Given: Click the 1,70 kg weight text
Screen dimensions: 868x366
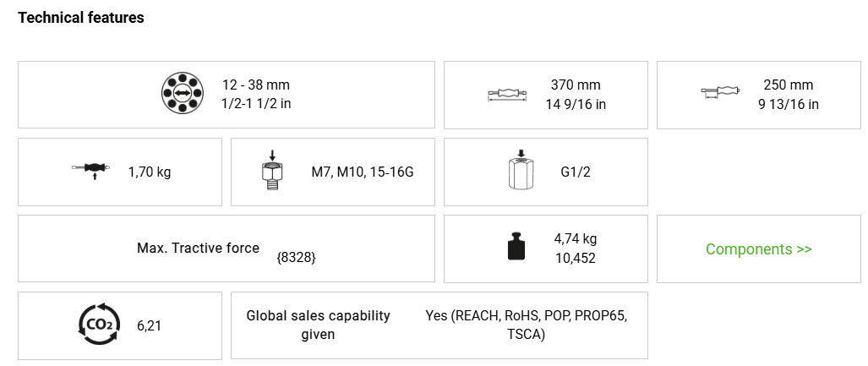Looking at the screenshot, I should (x=150, y=172).
